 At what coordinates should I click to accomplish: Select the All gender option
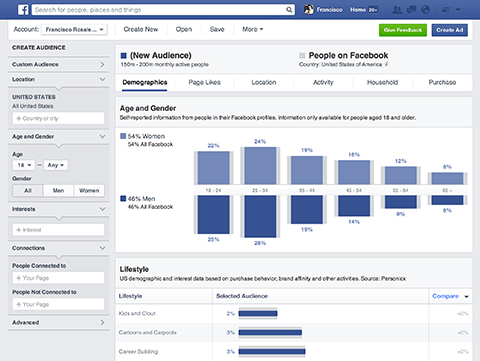[28, 190]
